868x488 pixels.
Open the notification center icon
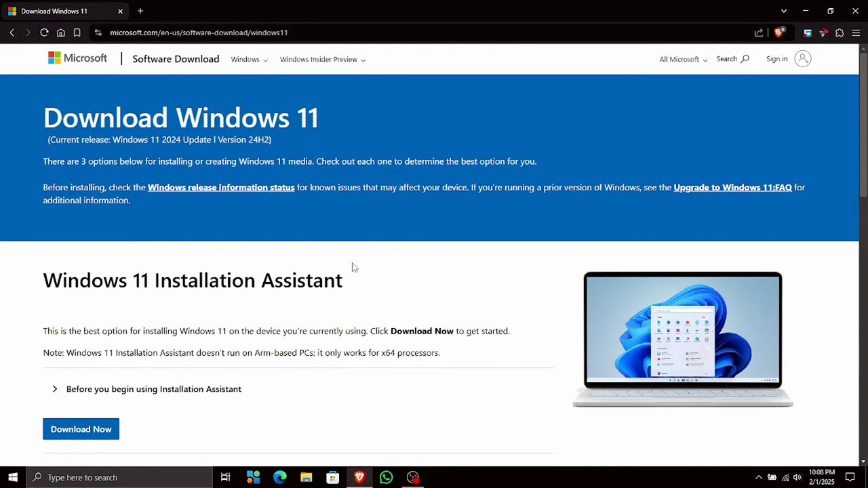[x=850, y=477]
